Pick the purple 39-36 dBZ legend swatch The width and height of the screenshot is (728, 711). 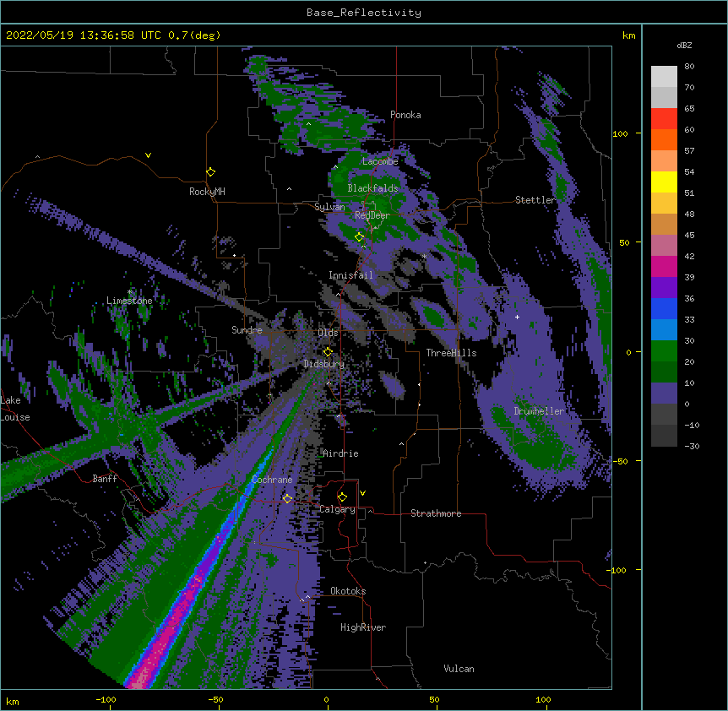pos(664,288)
